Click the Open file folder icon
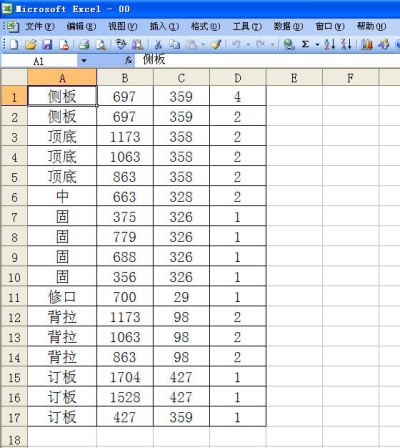Image resolution: width=400 pixels, height=448 pixels. pyautogui.click(x=30, y=44)
